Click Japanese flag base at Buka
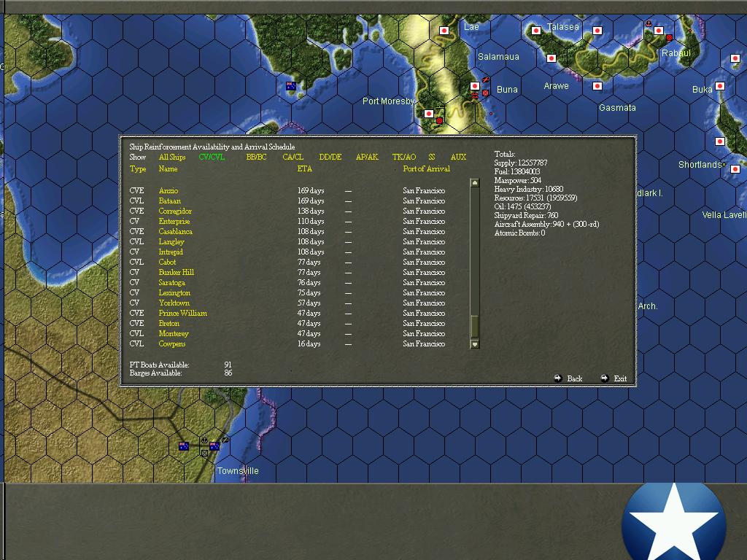This screenshot has width=747, height=560. pos(720,86)
